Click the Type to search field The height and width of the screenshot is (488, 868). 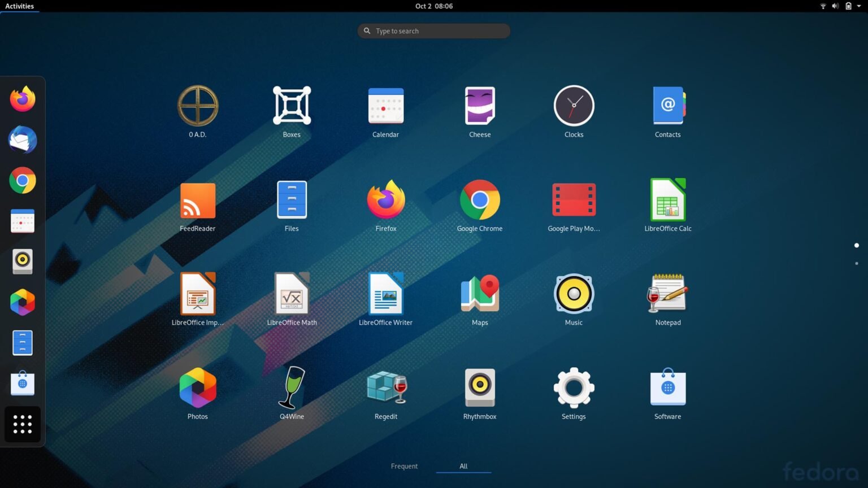[x=433, y=31]
